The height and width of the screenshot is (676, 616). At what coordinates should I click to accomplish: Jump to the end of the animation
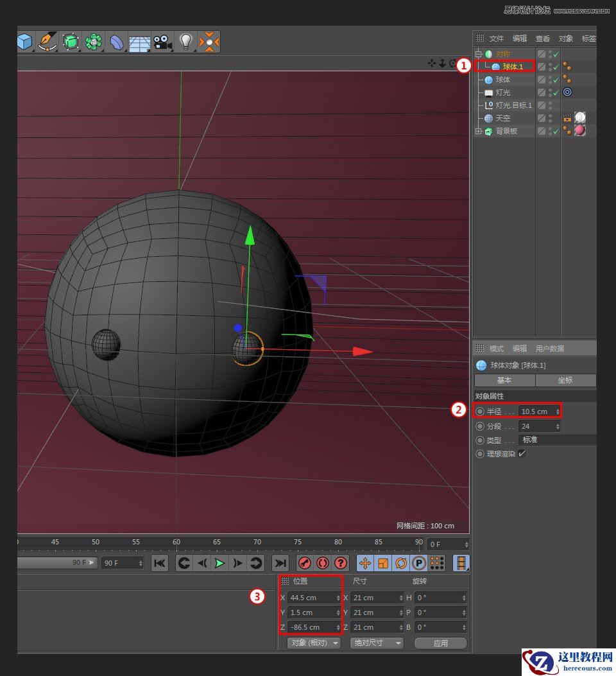[x=280, y=563]
